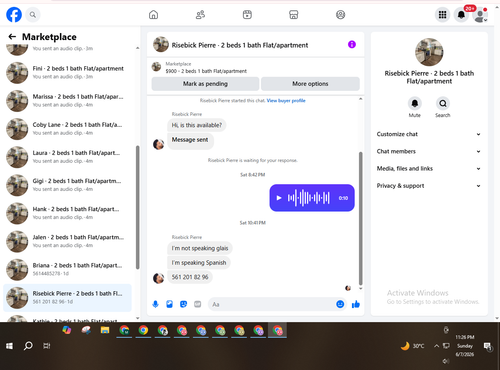Open the weather widget showing 30°C
The height and width of the screenshot is (370, 500).
(x=413, y=346)
